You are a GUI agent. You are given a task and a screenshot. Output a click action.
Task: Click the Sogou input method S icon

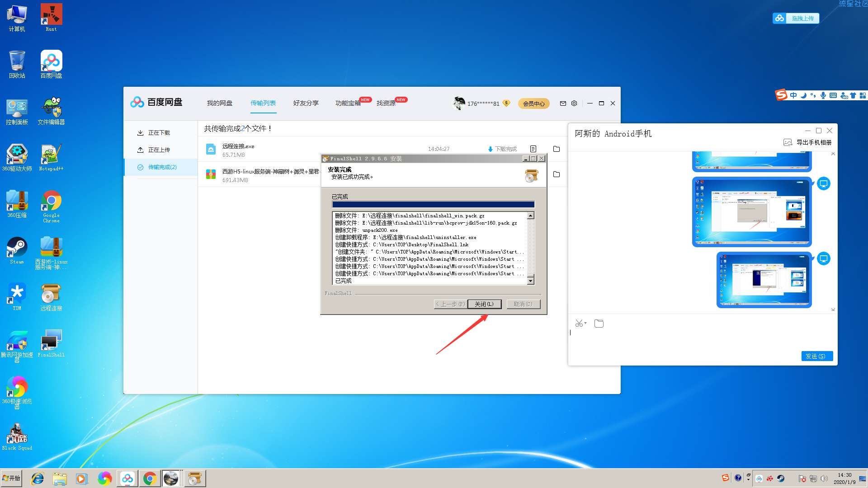pyautogui.click(x=781, y=95)
